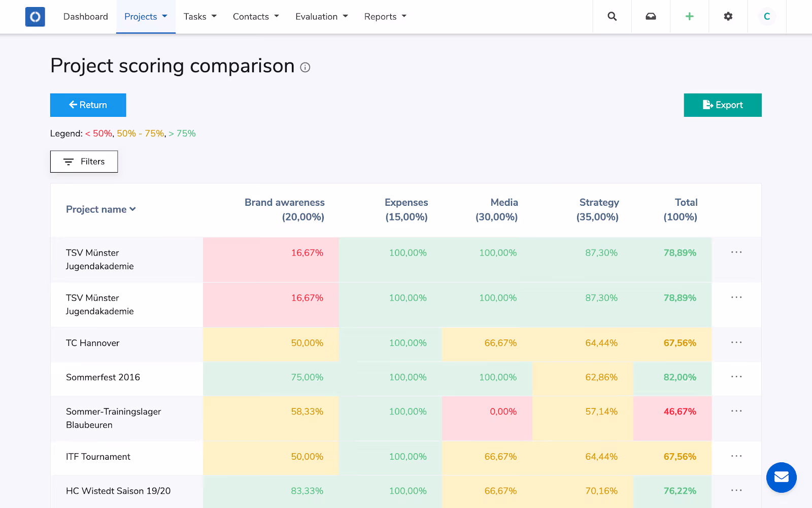Open the Reports menu
The width and height of the screenshot is (812, 508).
[385, 17]
